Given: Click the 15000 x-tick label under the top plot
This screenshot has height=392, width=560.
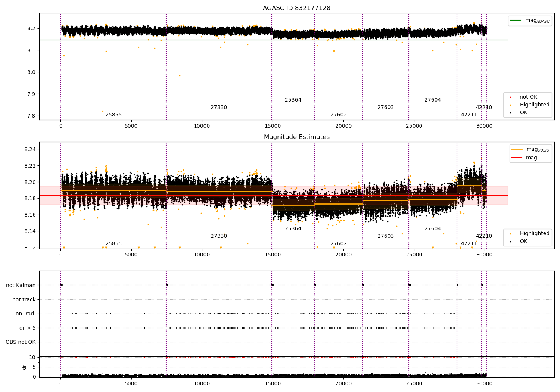Looking at the screenshot, I should point(273,126).
